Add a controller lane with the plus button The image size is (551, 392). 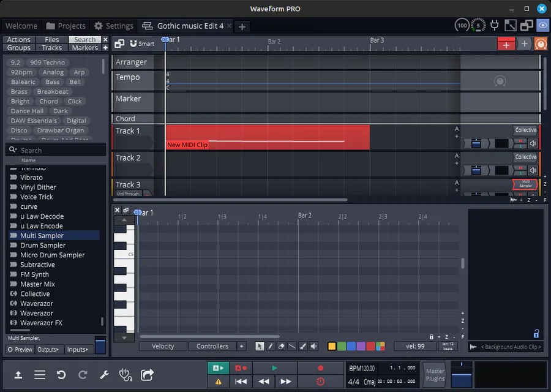[241, 346]
